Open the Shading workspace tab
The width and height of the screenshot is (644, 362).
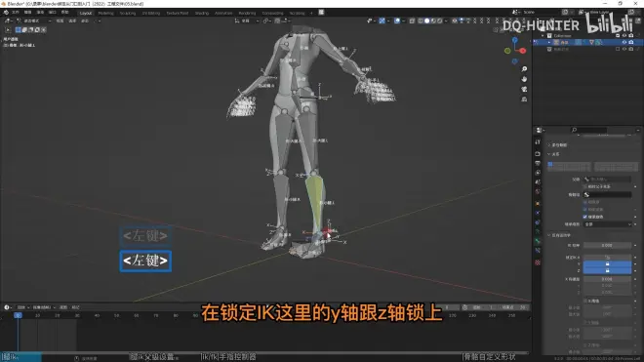tap(202, 13)
